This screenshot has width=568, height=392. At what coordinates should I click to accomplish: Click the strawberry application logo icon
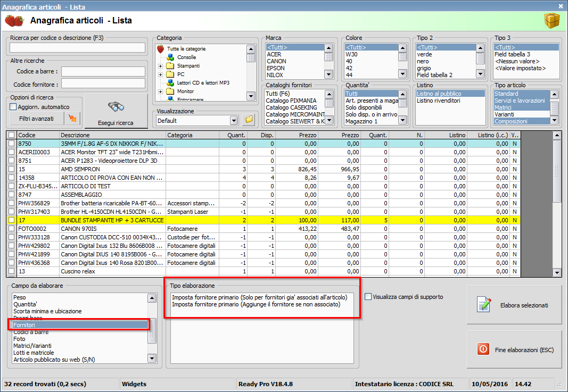point(14,21)
